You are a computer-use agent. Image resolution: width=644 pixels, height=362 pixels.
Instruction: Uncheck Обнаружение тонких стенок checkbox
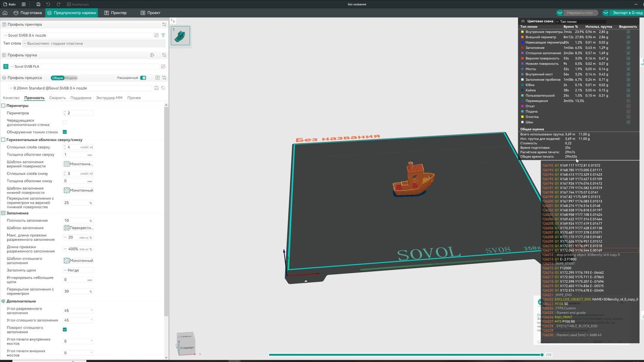(x=65, y=132)
